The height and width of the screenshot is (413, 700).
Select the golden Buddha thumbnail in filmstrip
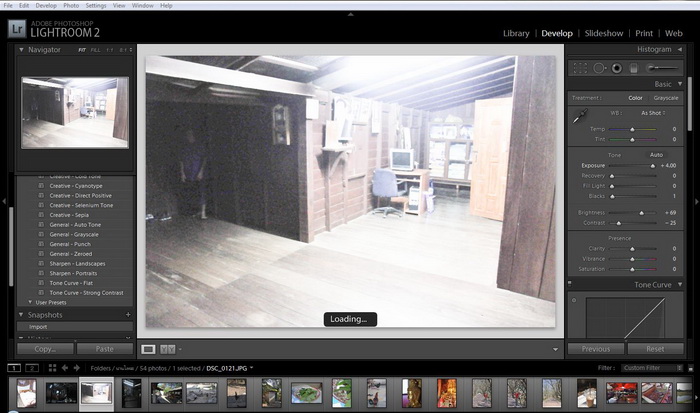coord(411,393)
